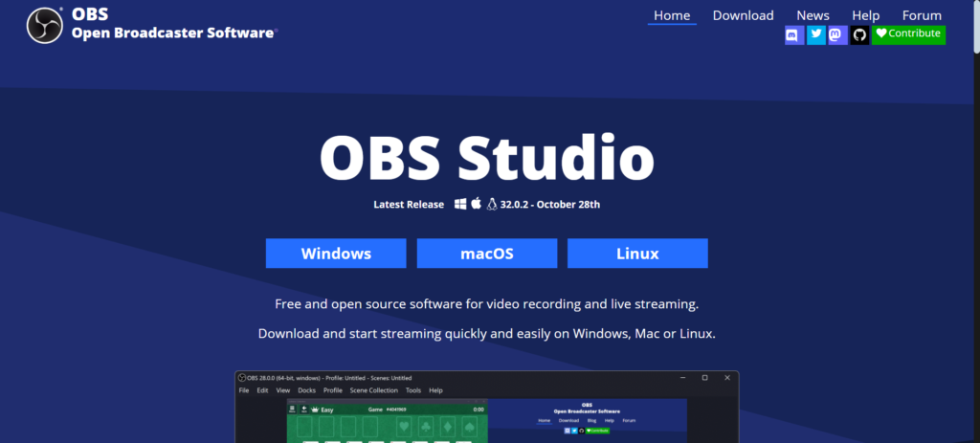Screen dimensions: 980x443
Task: Click the Open Broadcaster Software header title
Action: (173, 33)
